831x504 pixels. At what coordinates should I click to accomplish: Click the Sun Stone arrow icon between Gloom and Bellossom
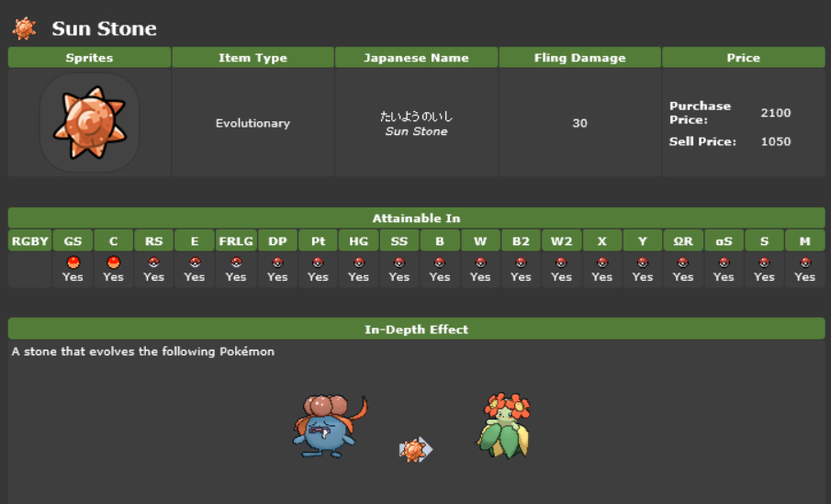click(x=415, y=450)
